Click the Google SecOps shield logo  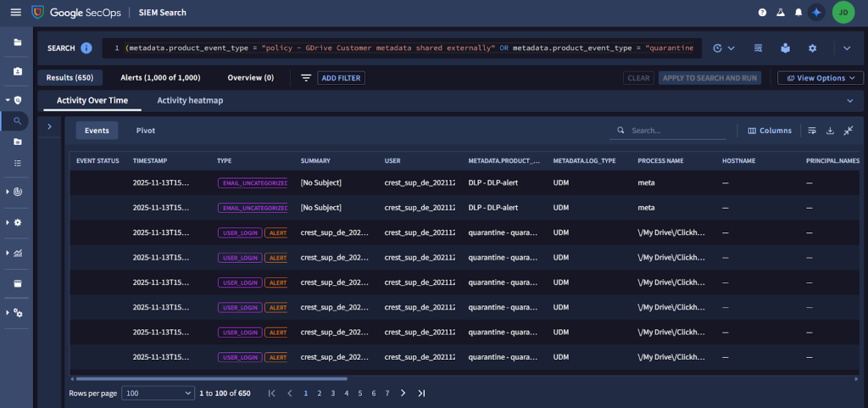37,12
